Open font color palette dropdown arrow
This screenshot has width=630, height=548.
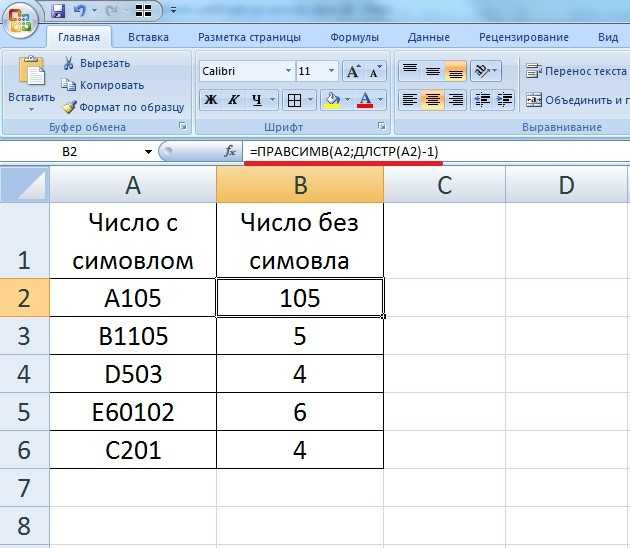(x=380, y=99)
